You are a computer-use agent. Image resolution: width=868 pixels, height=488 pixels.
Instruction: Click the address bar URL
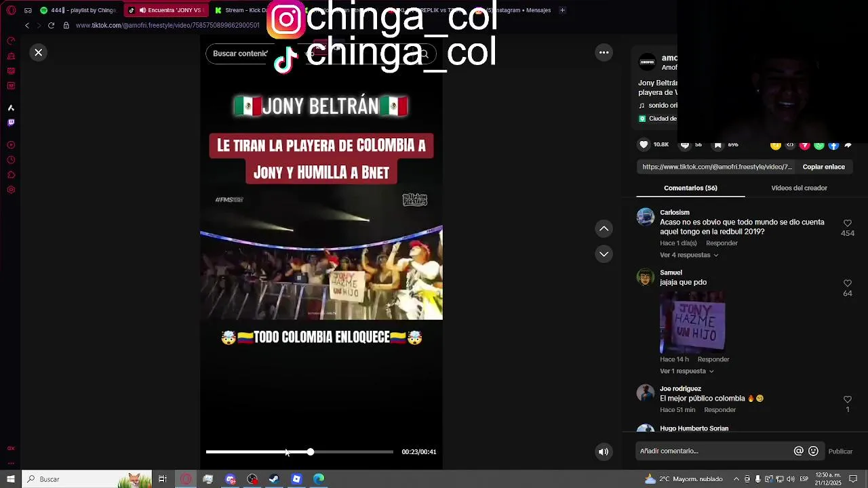pyautogui.click(x=167, y=25)
